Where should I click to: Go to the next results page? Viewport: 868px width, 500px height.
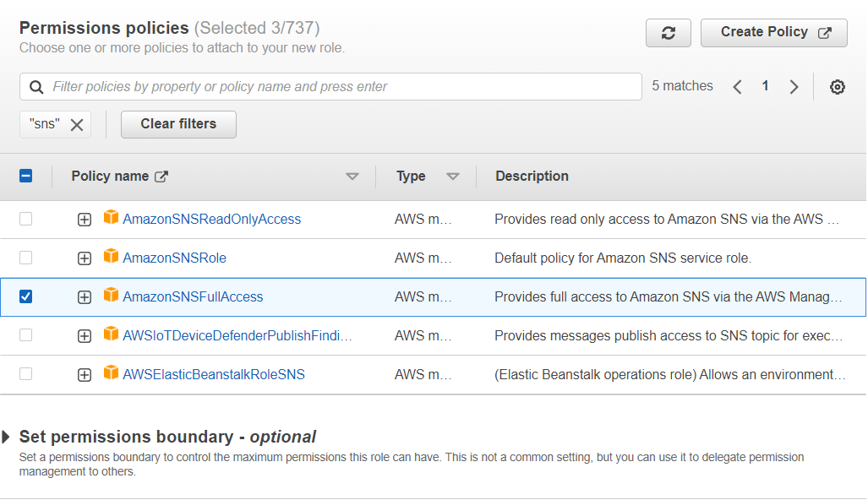794,87
